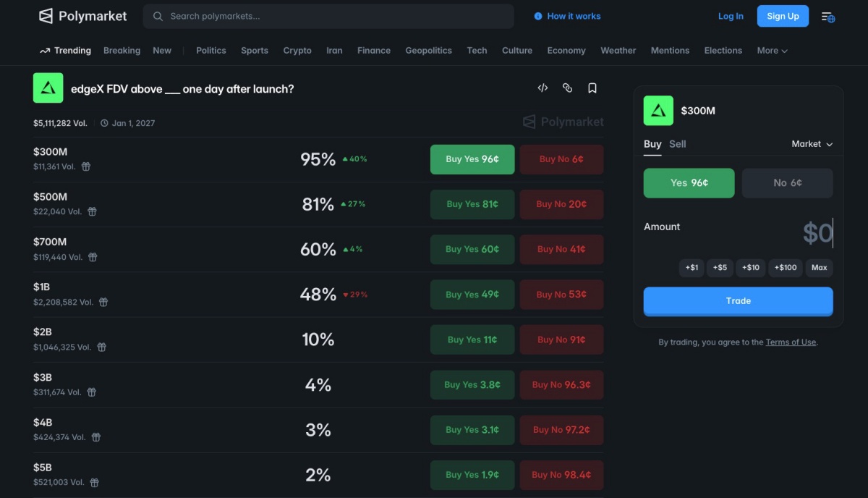Expand the More categories menu
This screenshot has width=868, height=498.
pyautogui.click(x=772, y=51)
